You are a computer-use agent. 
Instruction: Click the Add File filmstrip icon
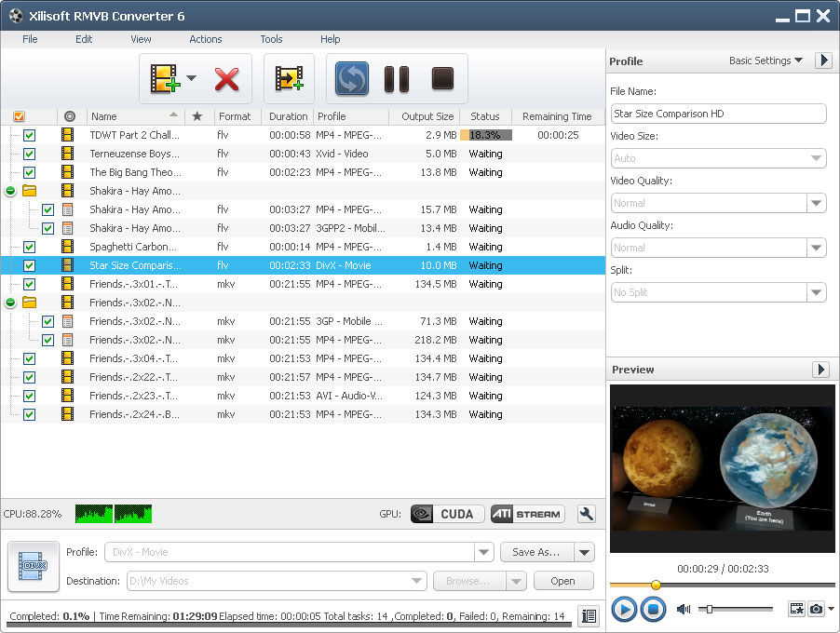click(x=165, y=79)
